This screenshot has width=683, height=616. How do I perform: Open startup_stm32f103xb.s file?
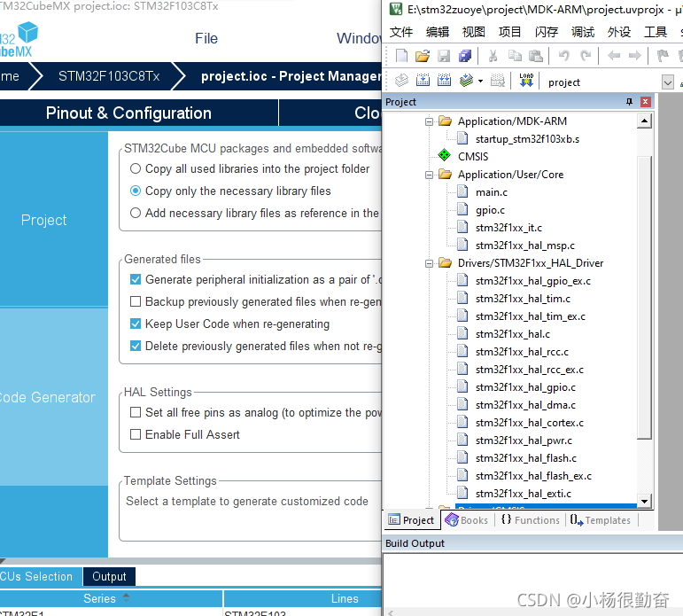(x=527, y=139)
